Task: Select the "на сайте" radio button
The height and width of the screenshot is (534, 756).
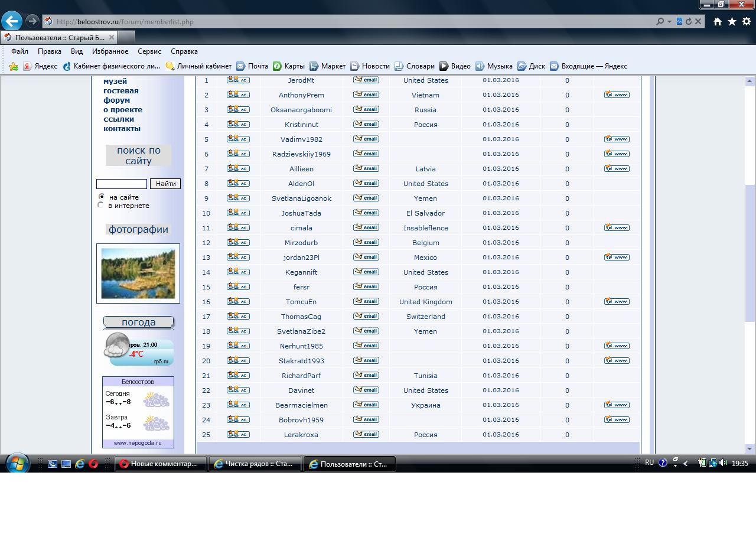Action: pos(102,197)
